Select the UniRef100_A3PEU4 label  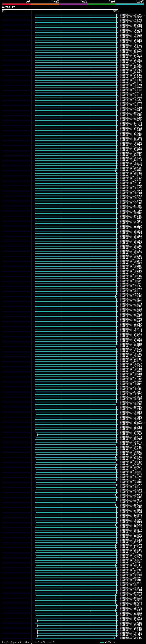coord(131,590)
